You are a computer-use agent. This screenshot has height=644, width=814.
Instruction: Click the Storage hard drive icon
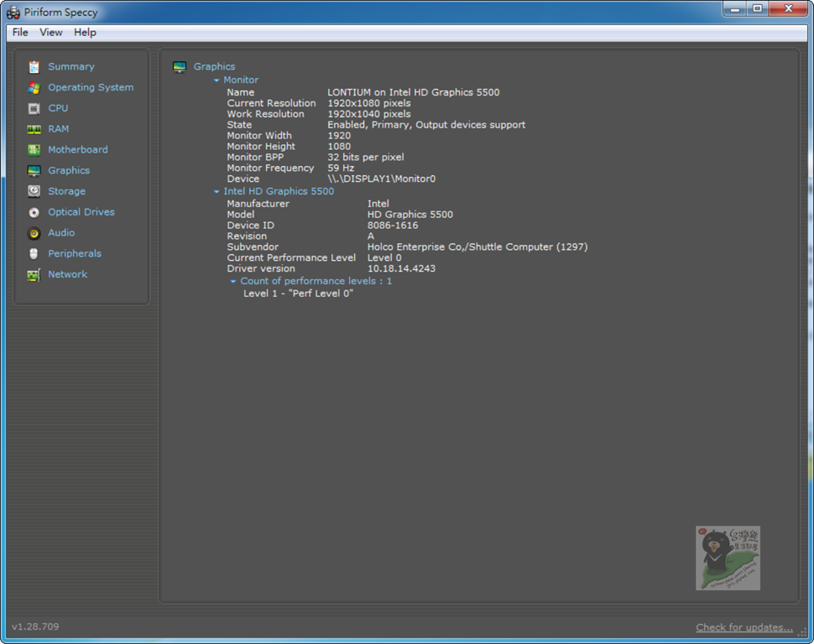(34, 191)
